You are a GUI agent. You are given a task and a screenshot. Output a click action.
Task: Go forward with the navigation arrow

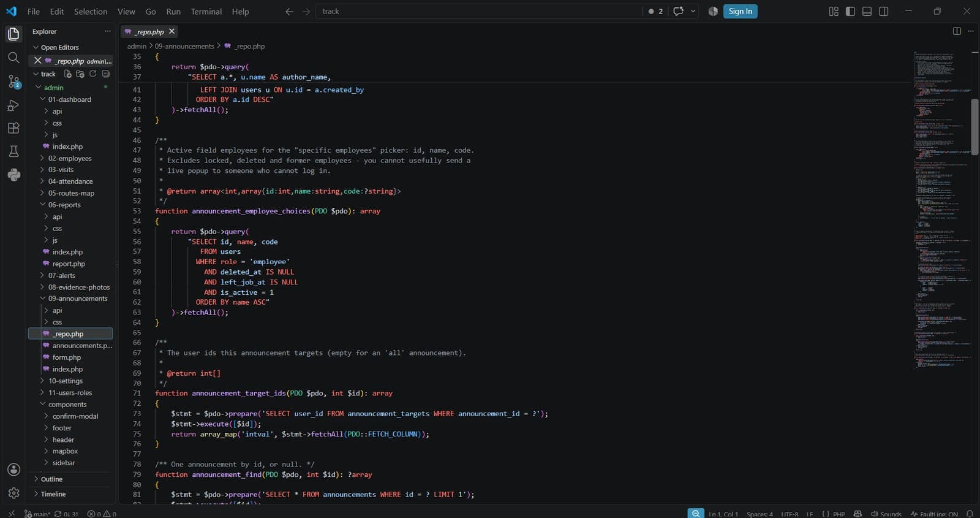pos(306,12)
